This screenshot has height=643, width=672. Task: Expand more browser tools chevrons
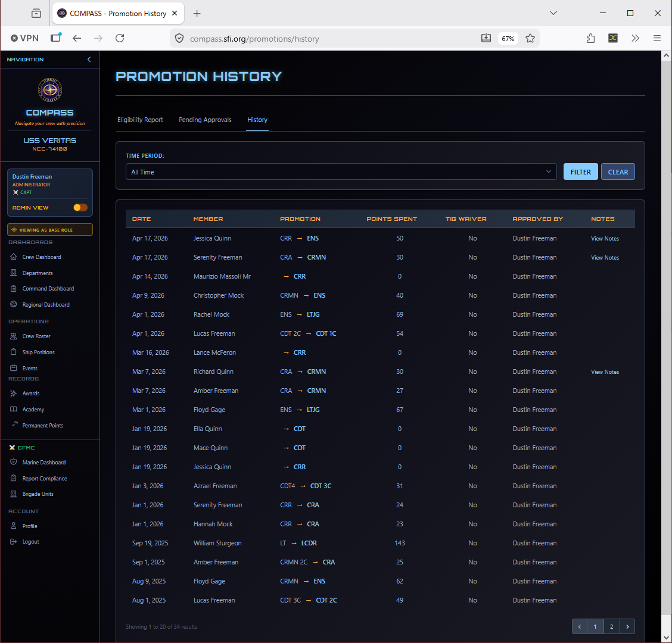(635, 38)
